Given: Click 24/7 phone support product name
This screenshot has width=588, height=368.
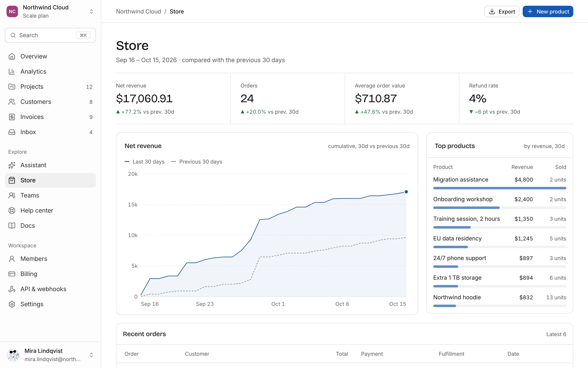Looking at the screenshot, I should tap(459, 258).
